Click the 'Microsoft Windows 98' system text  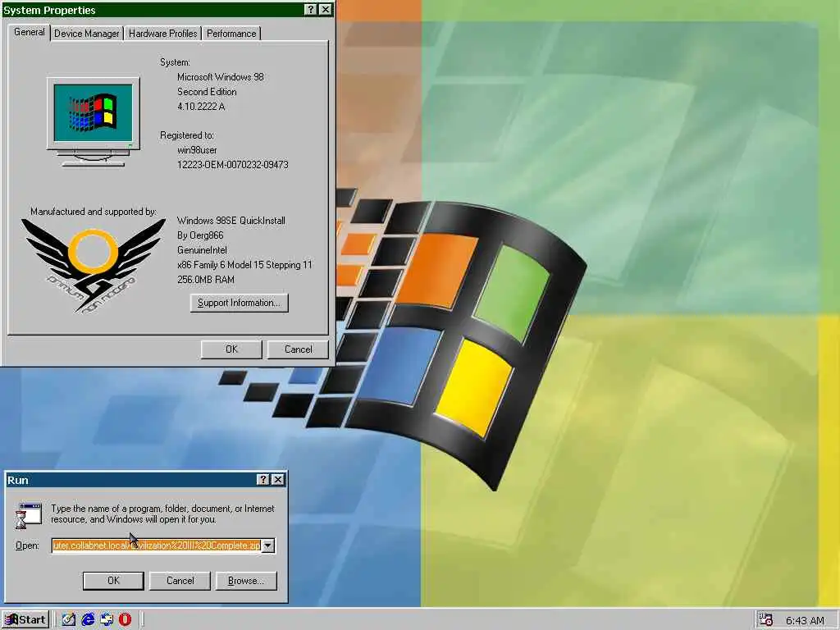pos(221,77)
